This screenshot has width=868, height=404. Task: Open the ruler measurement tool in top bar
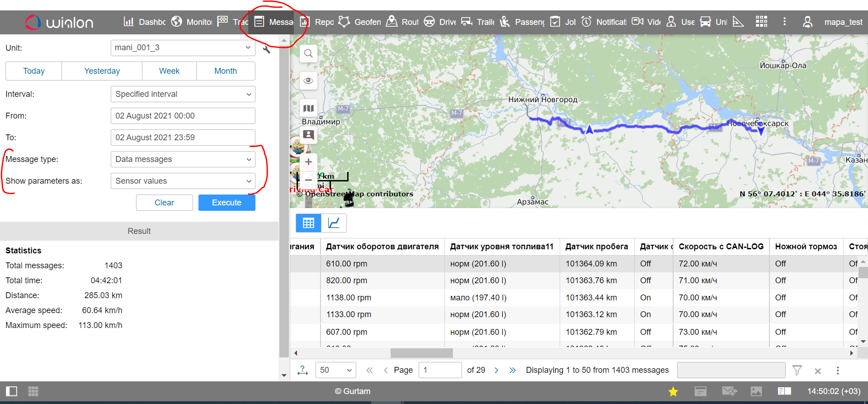tap(738, 22)
